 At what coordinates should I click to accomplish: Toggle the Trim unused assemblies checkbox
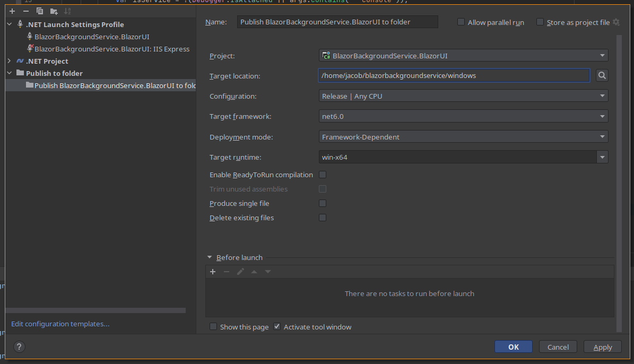tap(323, 189)
